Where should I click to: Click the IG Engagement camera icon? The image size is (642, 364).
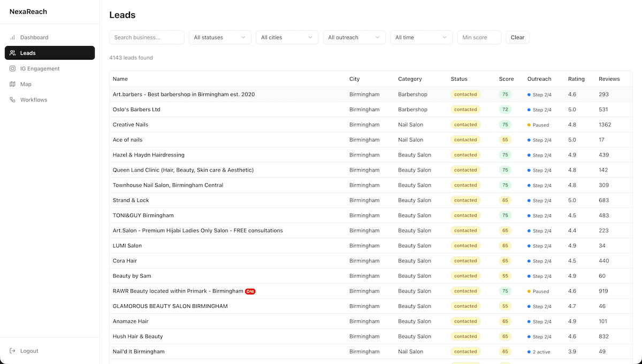click(x=12, y=68)
